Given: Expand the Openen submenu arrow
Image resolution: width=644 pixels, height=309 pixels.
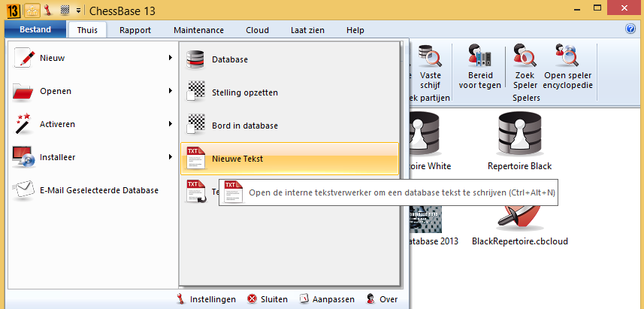Looking at the screenshot, I should coord(170,91).
